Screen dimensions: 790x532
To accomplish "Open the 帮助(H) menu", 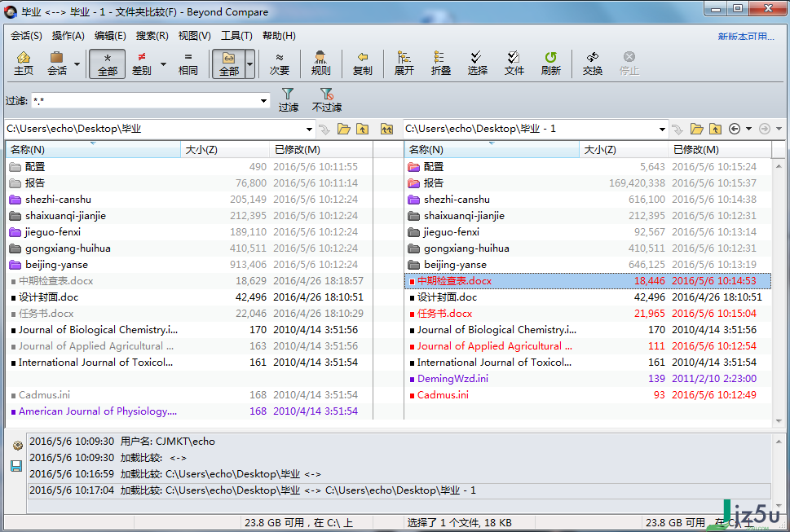I will [x=279, y=36].
